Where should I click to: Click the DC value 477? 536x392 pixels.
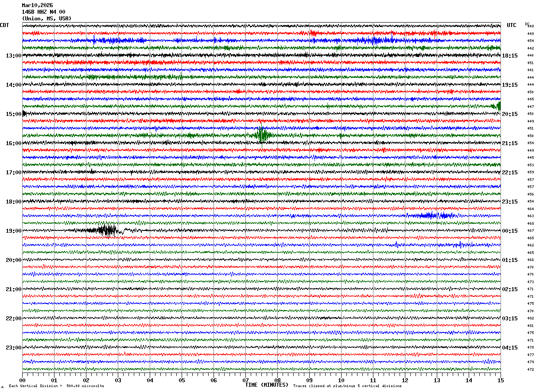click(530, 355)
